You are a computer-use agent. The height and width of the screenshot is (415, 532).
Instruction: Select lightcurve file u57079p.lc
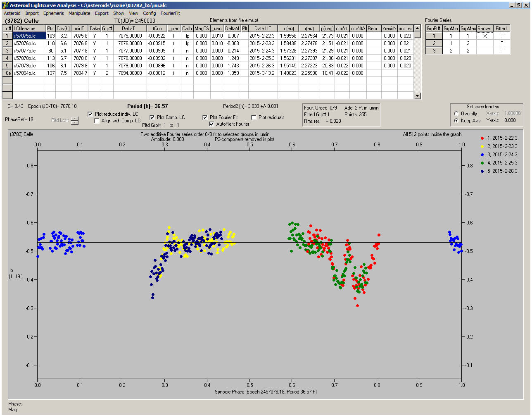coord(29,66)
